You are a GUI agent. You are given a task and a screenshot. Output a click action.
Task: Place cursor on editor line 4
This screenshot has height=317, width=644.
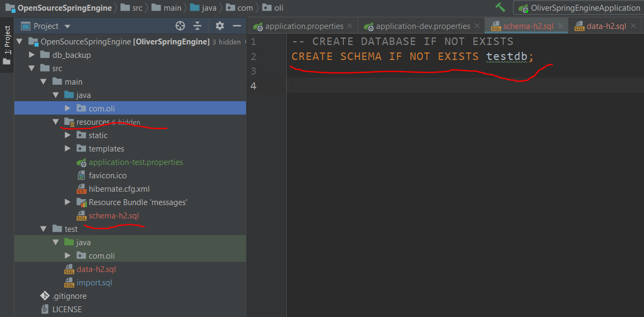[465, 86]
